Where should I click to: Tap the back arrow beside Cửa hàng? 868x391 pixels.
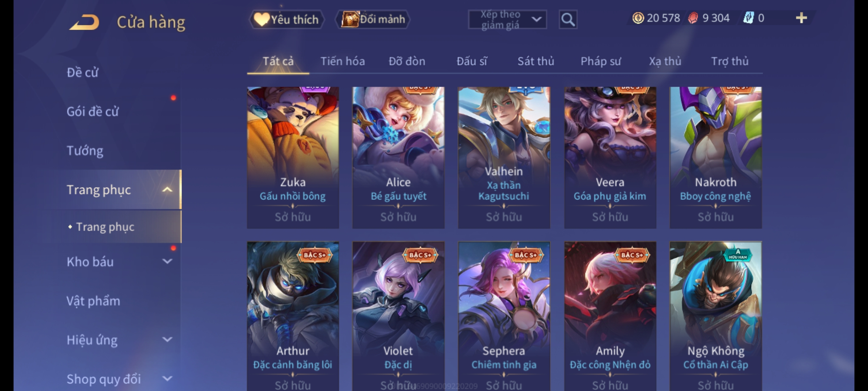pyautogui.click(x=85, y=22)
